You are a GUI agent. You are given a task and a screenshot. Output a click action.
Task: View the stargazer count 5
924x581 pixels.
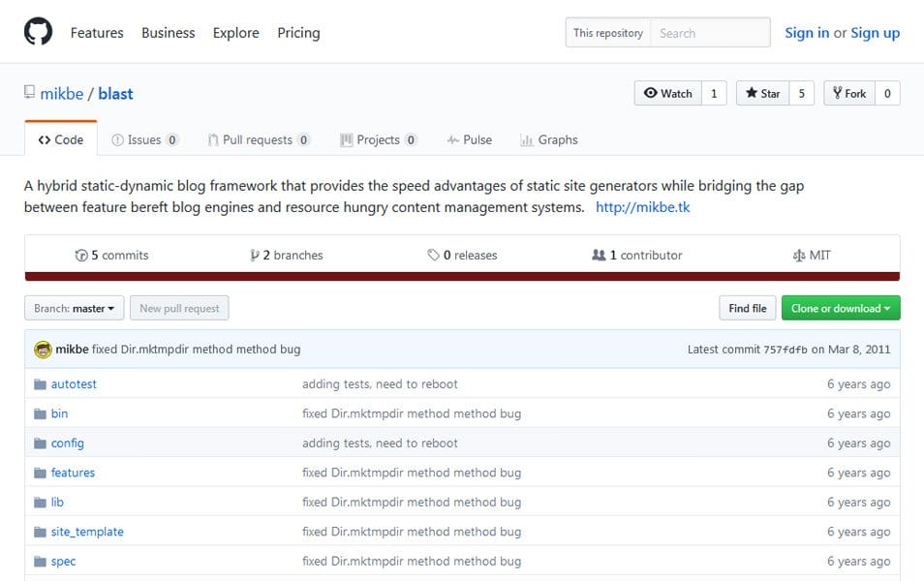(801, 93)
